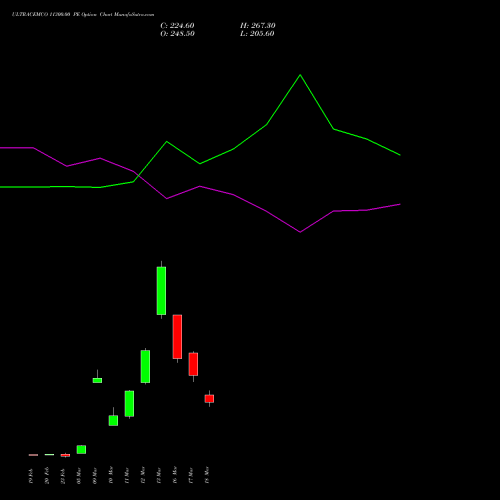
Task: Select the green candle on 11 Mar
Action: (x=129, y=404)
